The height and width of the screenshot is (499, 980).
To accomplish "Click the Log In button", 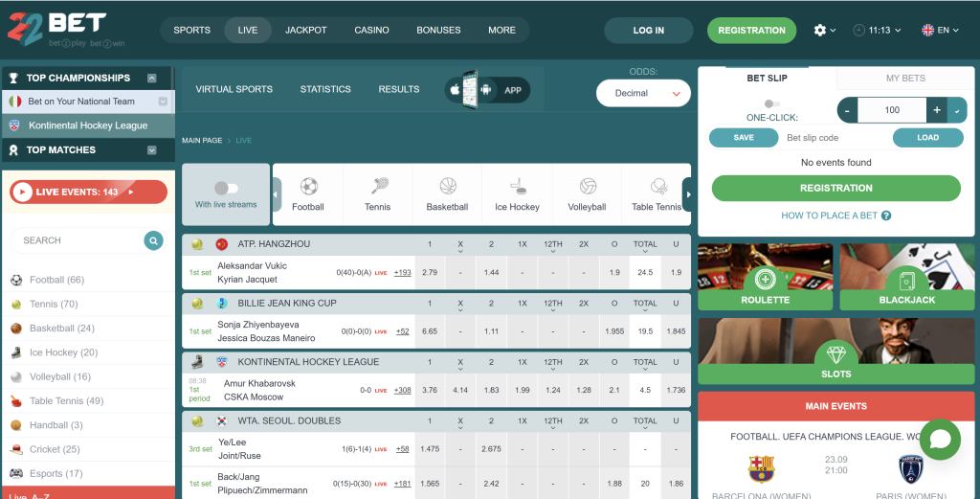I will [x=649, y=30].
